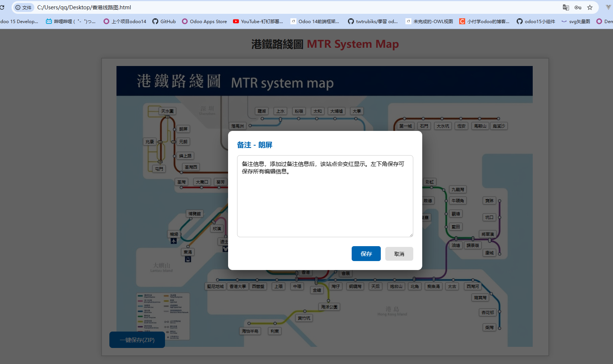Screen dimensions: 613x364
Task: Click the 將軍澳 station label
Action: (x=488, y=234)
